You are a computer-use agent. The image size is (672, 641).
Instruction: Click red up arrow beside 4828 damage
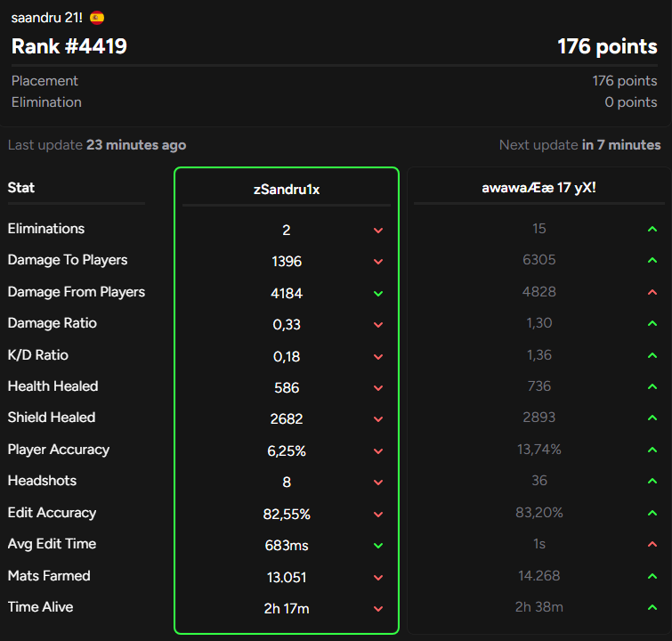[x=652, y=292]
